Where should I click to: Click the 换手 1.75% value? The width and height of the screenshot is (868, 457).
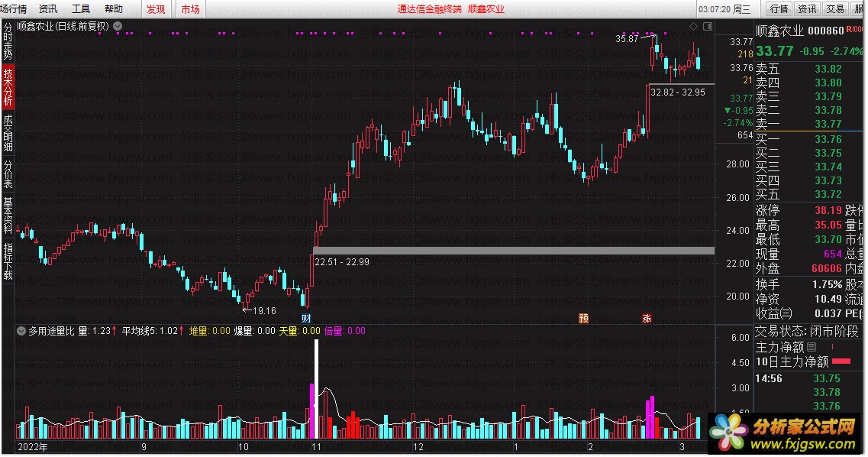(828, 285)
